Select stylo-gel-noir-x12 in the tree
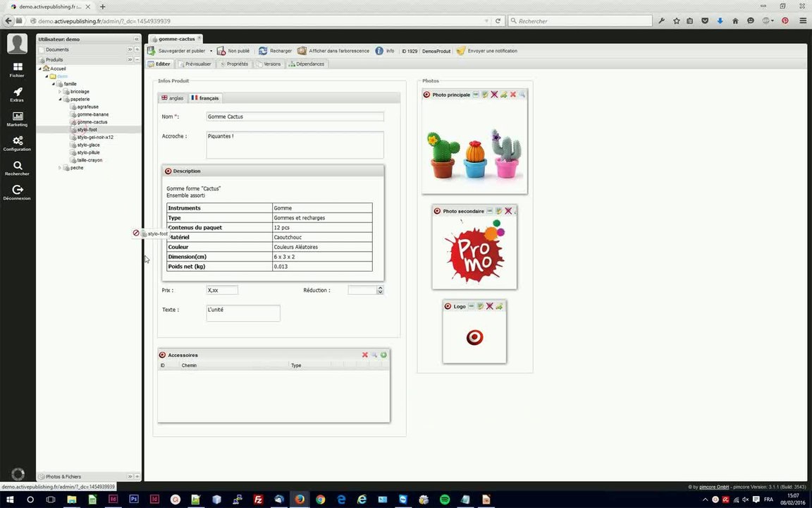The image size is (812, 508). [95, 138]
